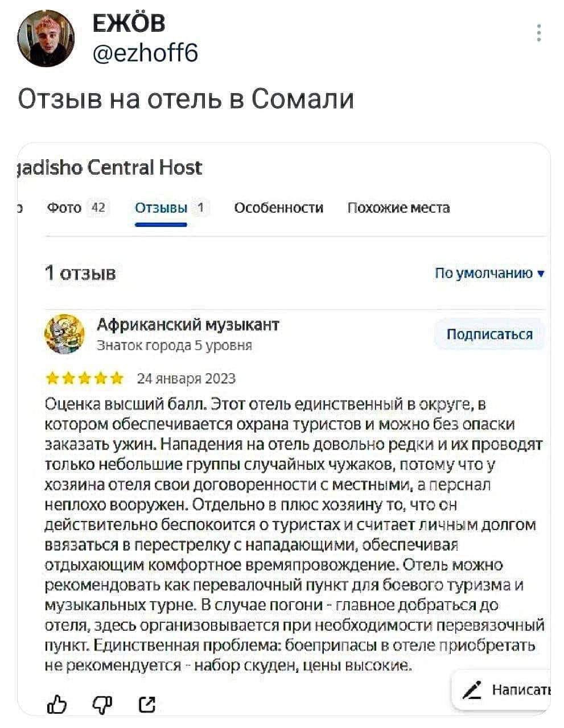
Task: Click the Central Host hotel title
Action: click(111, 168)
